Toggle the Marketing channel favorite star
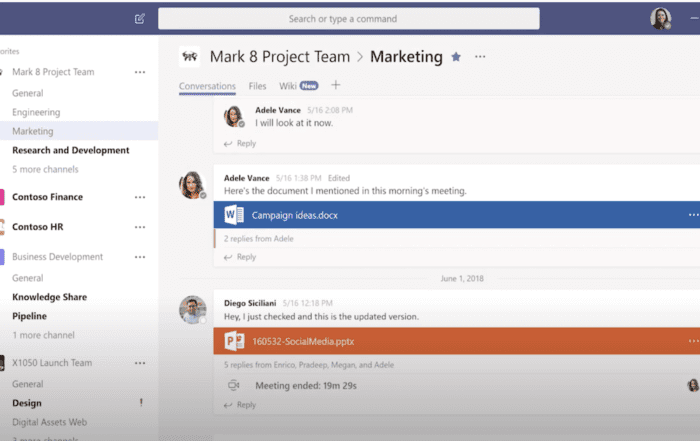The image size is (700, 441). tap(456, 57)
